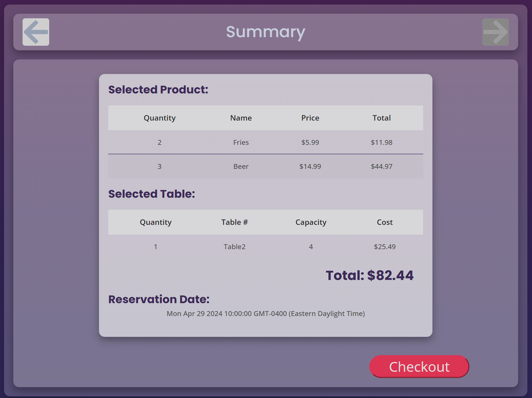Click the Selected Product heading
Screen dimensions: 532x398
tap(158, 90)
